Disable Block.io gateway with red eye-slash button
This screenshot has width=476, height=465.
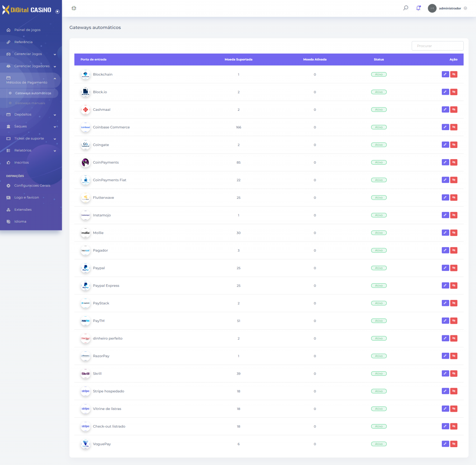[x=454, y=92]
